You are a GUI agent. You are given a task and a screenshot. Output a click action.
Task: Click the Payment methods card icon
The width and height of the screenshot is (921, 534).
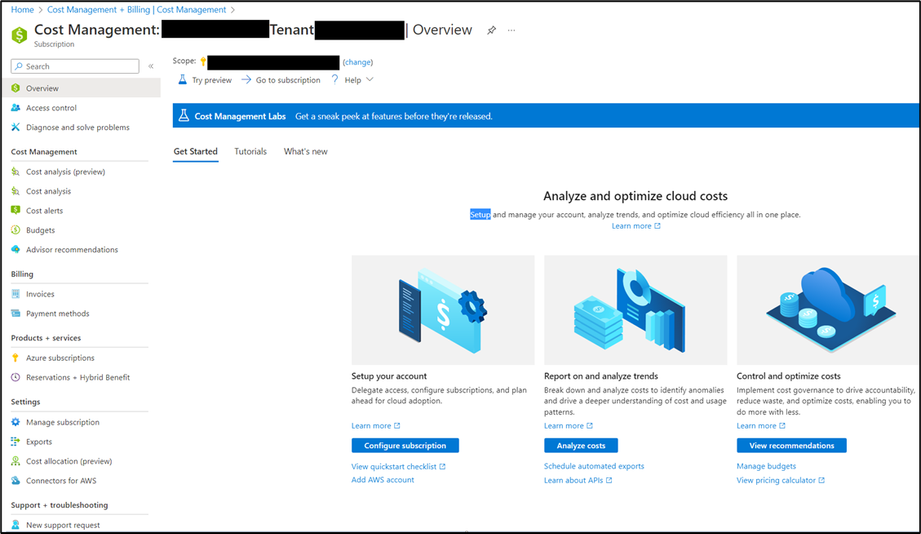point(16,313)
